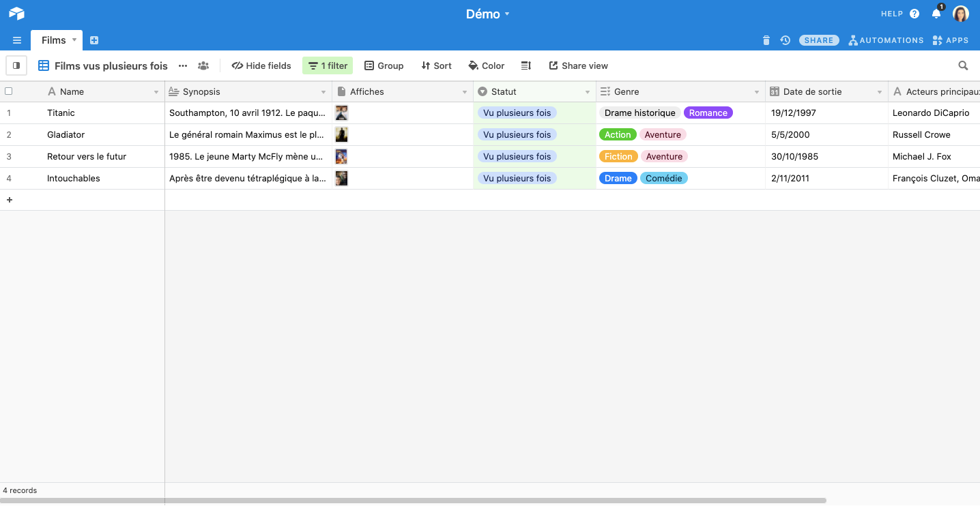Tick the select-all records checkbox

point(9,91)
